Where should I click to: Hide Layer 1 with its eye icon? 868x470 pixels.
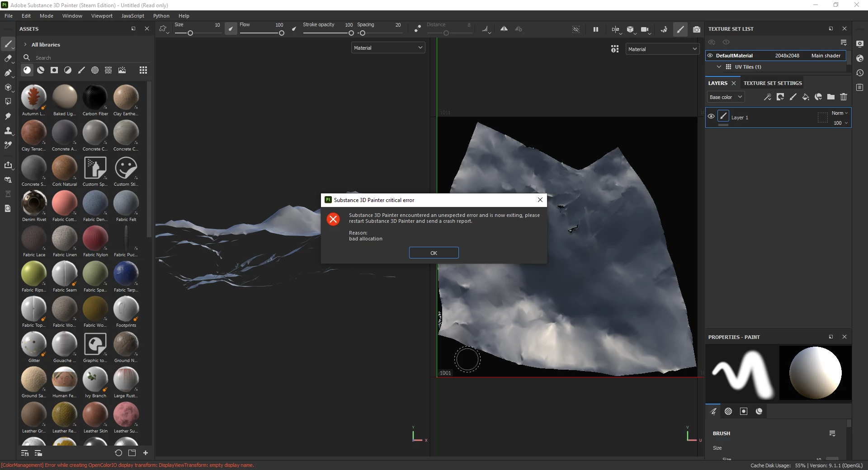tap(711, 117)
